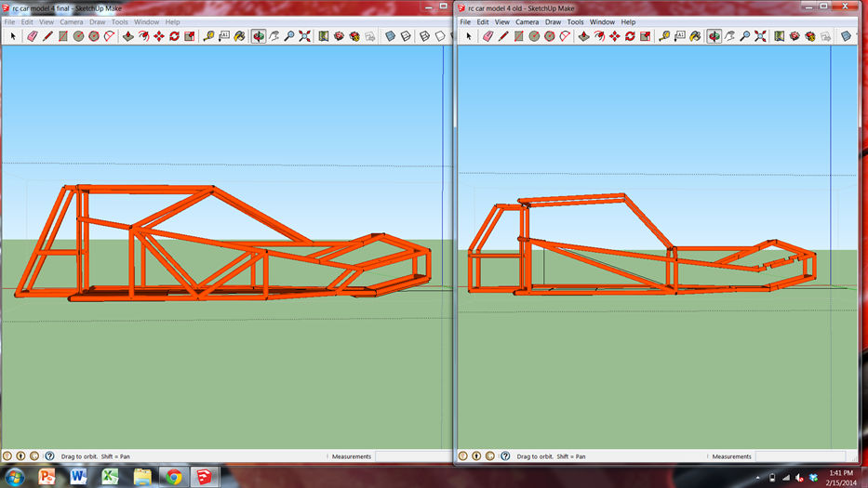Select the Arc tool in left window toolbar
The image size is (868, 488).
tap(110, 36)
